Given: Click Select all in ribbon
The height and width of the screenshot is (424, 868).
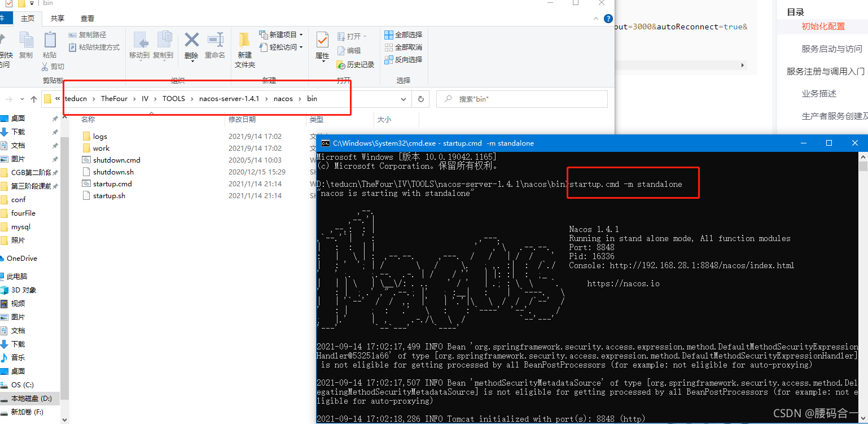Looking at the screenshot, I should pos(403,35).
